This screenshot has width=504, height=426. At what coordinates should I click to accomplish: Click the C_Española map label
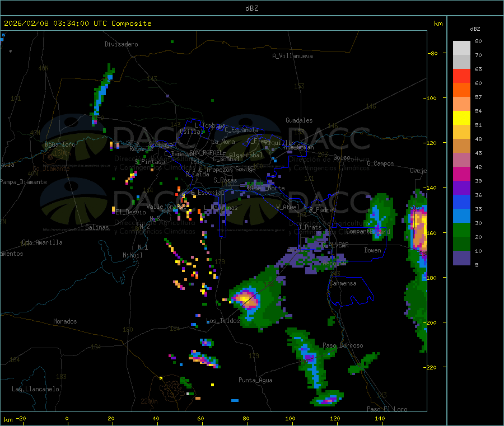click(241, 130)
